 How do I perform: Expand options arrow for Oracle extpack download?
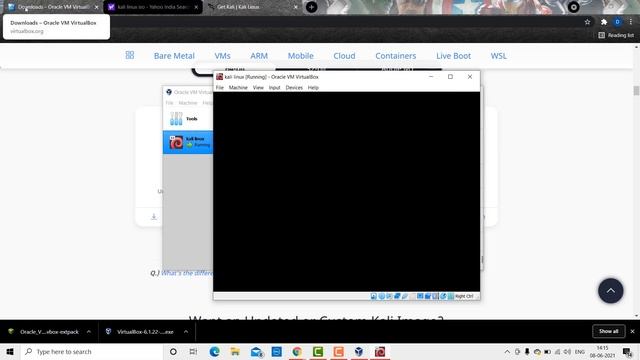[89, 332]
